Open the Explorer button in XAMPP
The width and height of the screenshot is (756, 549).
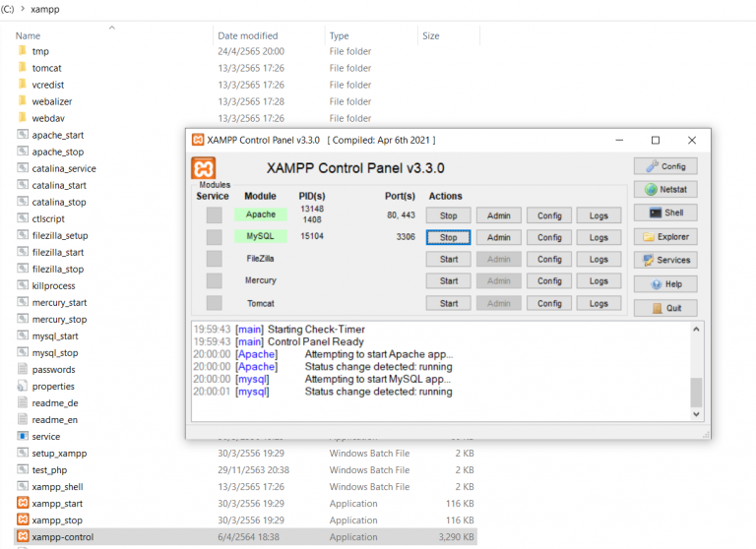tap(665, 237)
